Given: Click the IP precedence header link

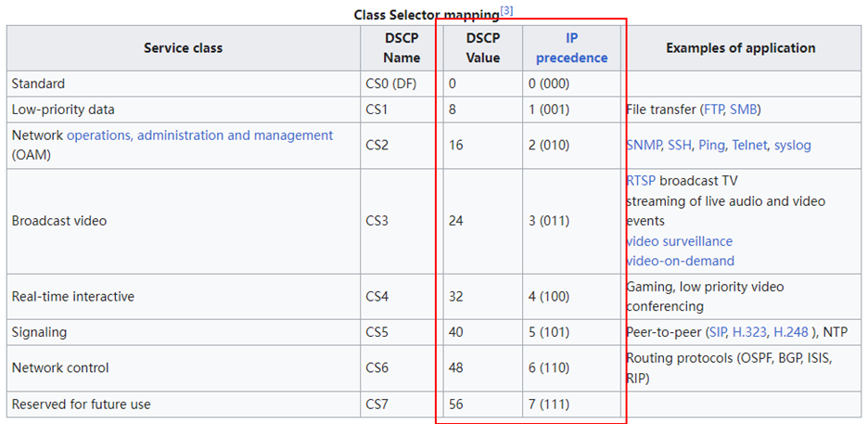Looking at the screenshot, I should (573, 47).
